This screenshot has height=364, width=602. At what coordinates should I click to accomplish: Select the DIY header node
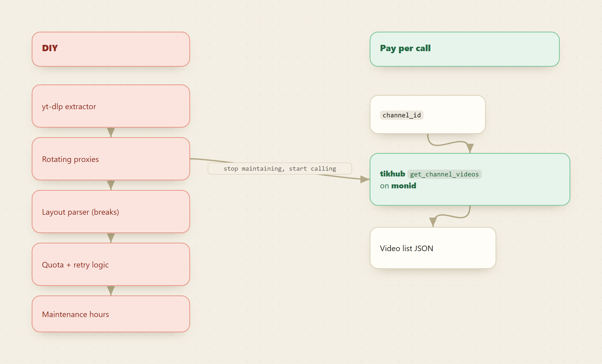click(111, 49)
